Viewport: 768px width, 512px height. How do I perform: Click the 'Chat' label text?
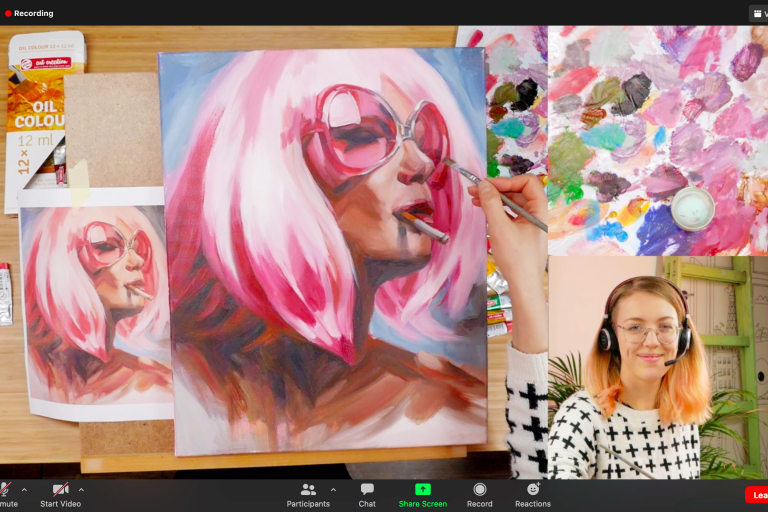click(367, 504)
